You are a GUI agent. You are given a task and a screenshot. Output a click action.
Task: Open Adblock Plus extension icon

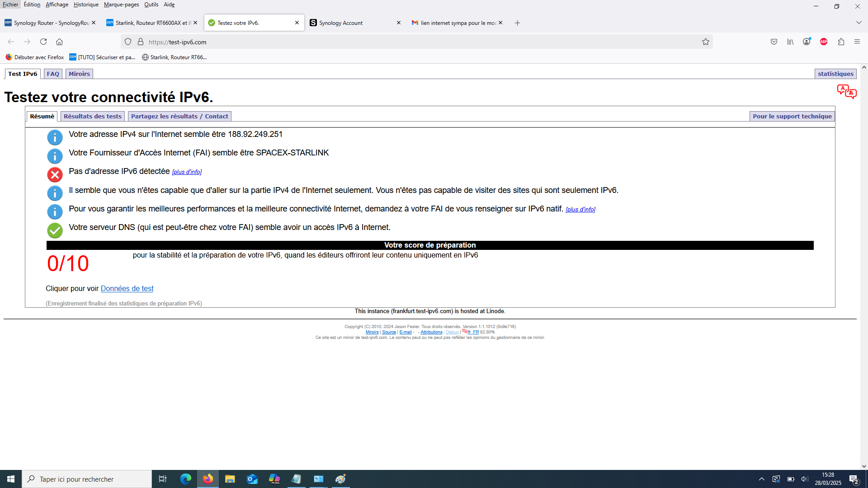coord(824,42)
